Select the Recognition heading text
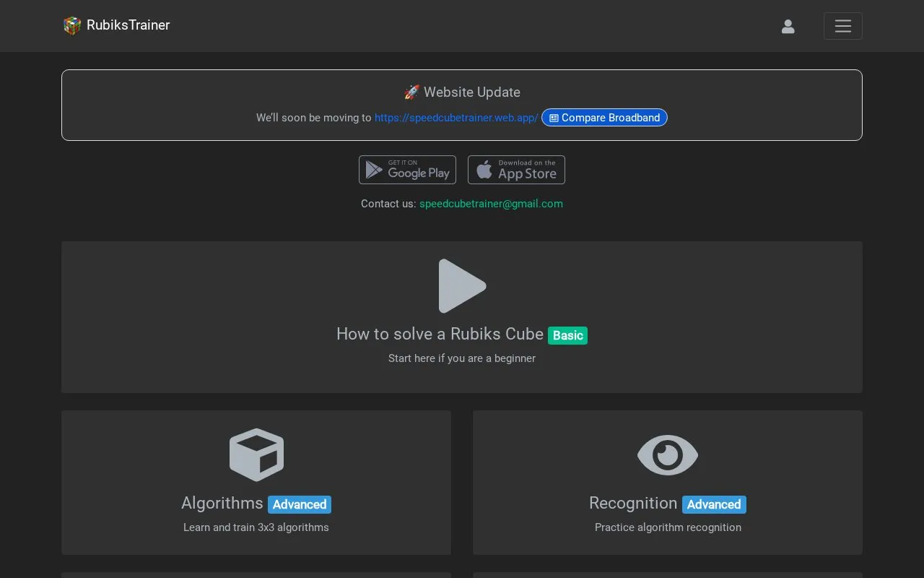 [x=633, y=503]
